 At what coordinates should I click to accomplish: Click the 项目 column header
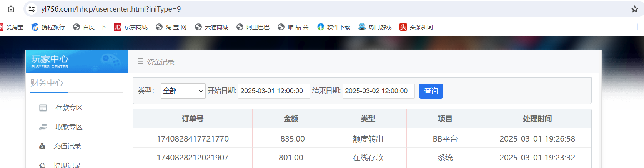point(445,119)
